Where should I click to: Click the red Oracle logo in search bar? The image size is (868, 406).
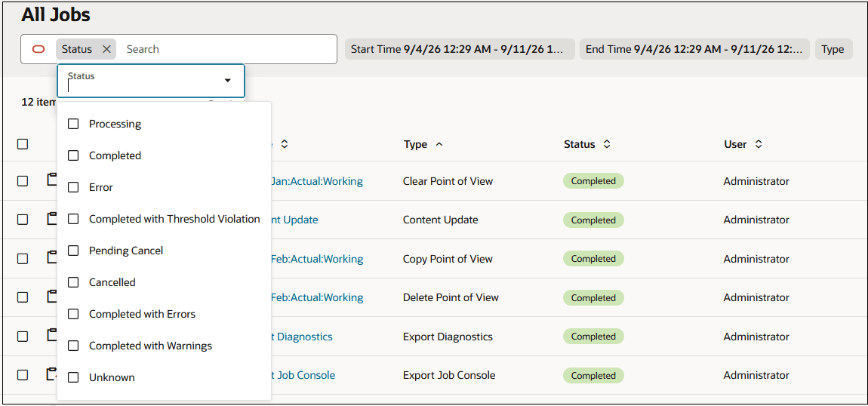[38, 49]
